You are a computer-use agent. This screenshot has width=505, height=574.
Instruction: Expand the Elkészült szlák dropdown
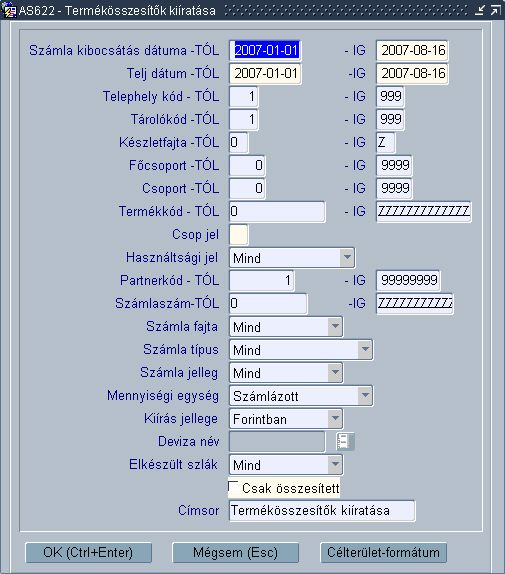[x=335, y=465]
